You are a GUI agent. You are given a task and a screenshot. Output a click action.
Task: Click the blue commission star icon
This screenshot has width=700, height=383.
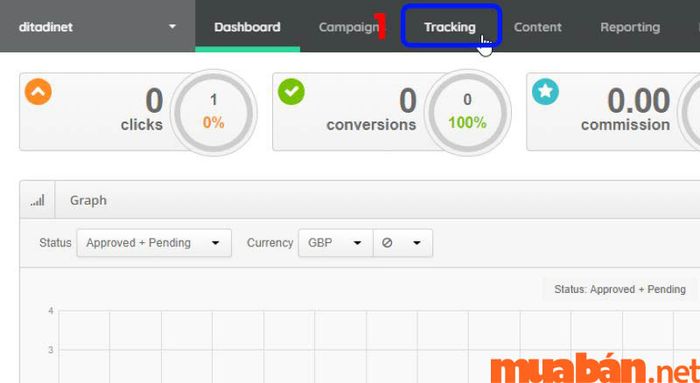tap(545, 92)
